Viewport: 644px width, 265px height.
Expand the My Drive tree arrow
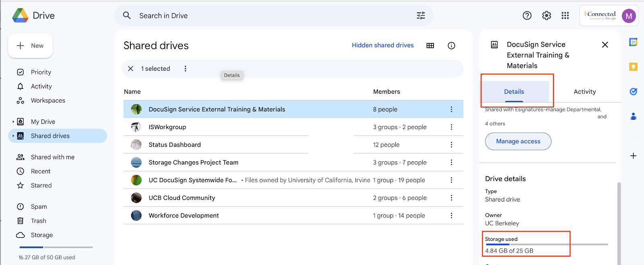(x=13, y=122)
